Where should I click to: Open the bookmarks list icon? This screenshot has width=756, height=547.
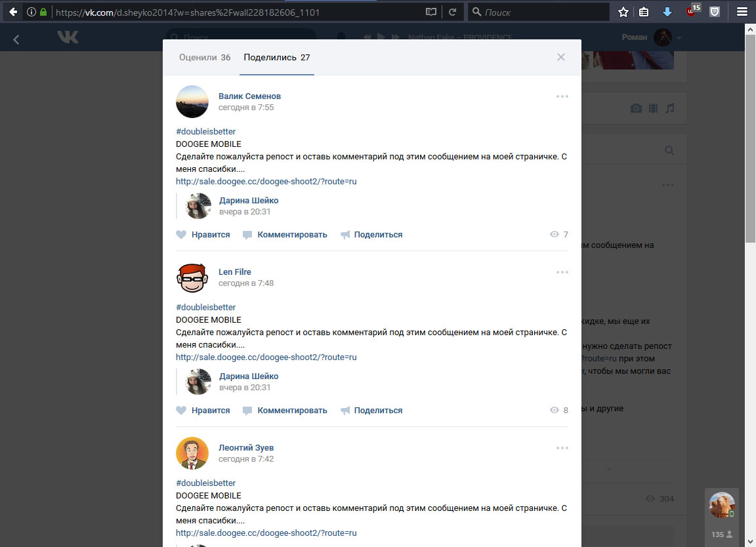click(644, 12)
